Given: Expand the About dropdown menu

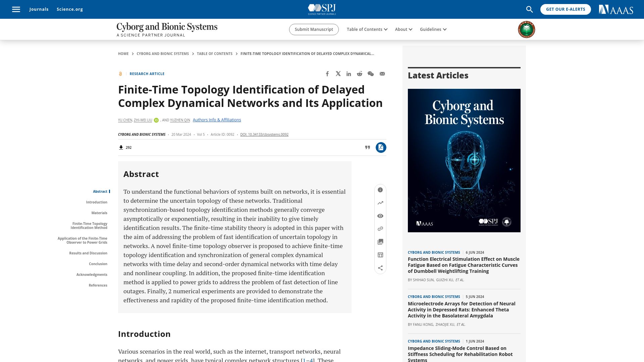Looking at the screenshot, I should (404, 29).
